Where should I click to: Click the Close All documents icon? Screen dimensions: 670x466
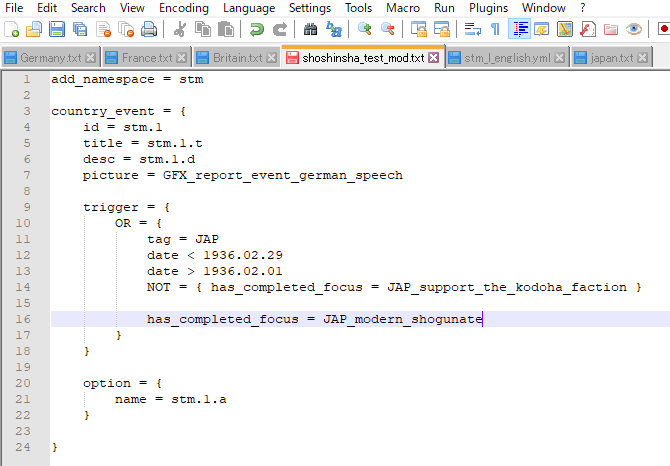pos(126,29)
